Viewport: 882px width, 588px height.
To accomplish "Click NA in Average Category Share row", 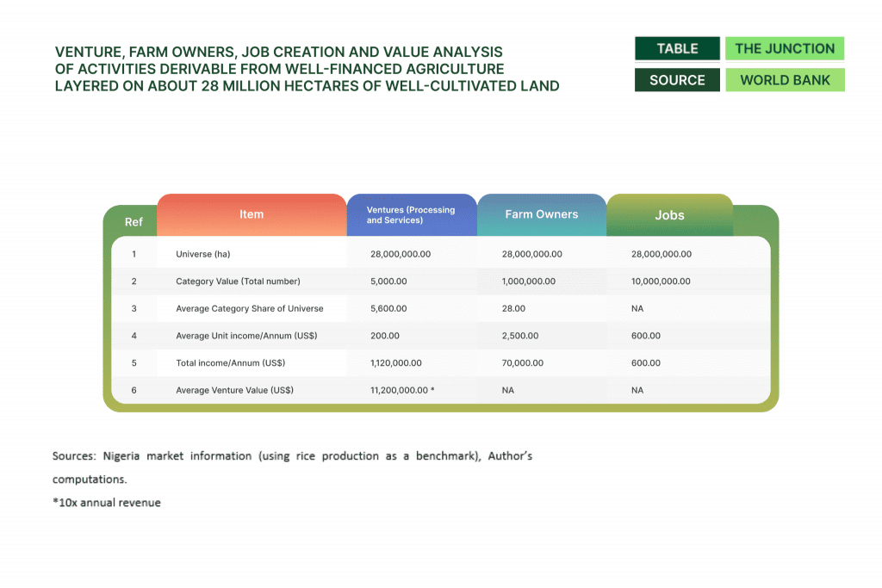I will tap(637, 308).
